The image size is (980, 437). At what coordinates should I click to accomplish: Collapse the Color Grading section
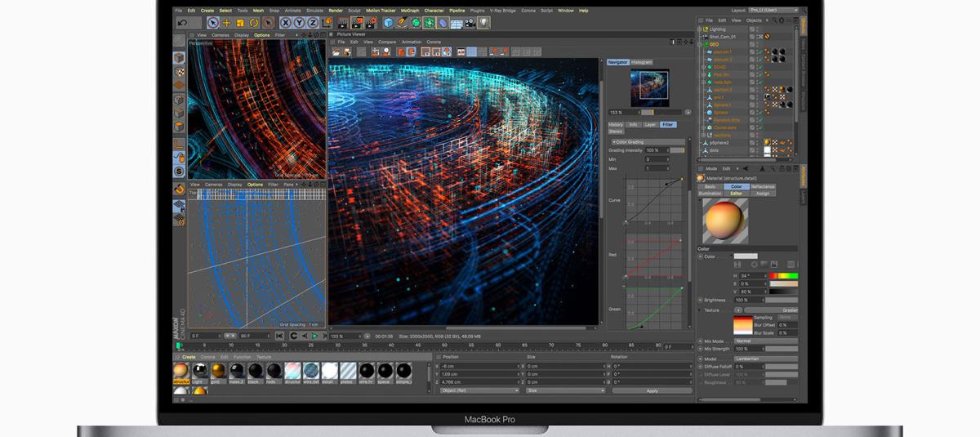tap(614, 142)
